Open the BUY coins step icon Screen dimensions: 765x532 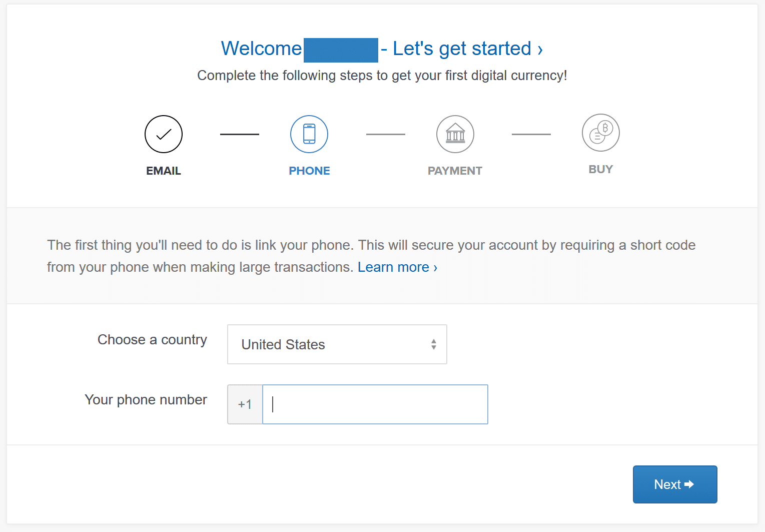pyautogui.click(x=600, y=132)
